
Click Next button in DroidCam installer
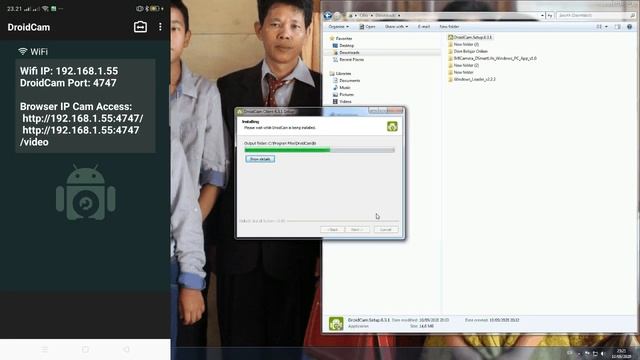point(357,229)
